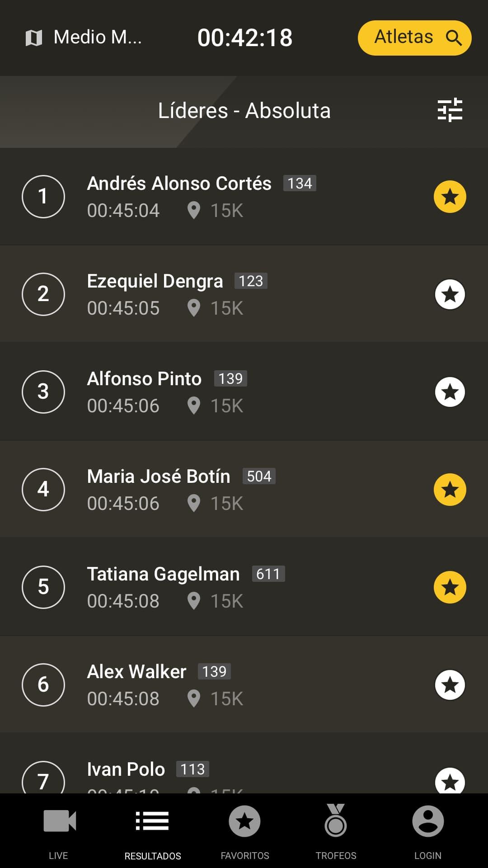Viewport: 488px width, 868px height.
Task: Select the Resultados list icon
Action: [152, 821]
